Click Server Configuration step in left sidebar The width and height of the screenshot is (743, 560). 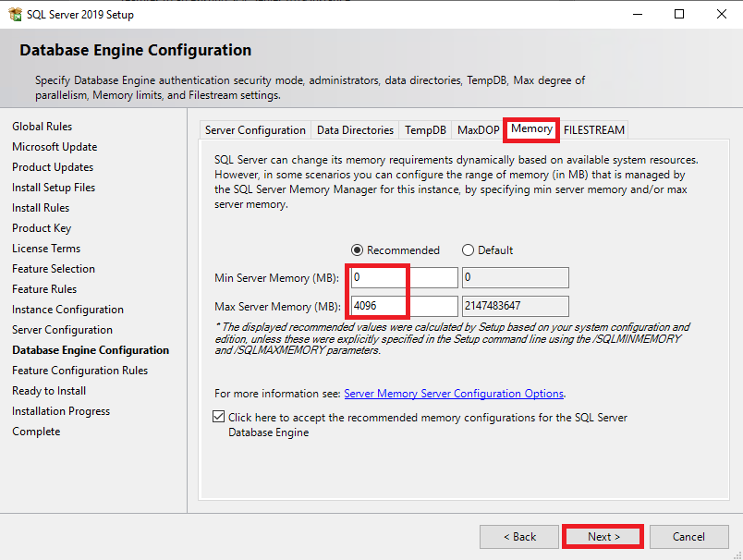63,330
